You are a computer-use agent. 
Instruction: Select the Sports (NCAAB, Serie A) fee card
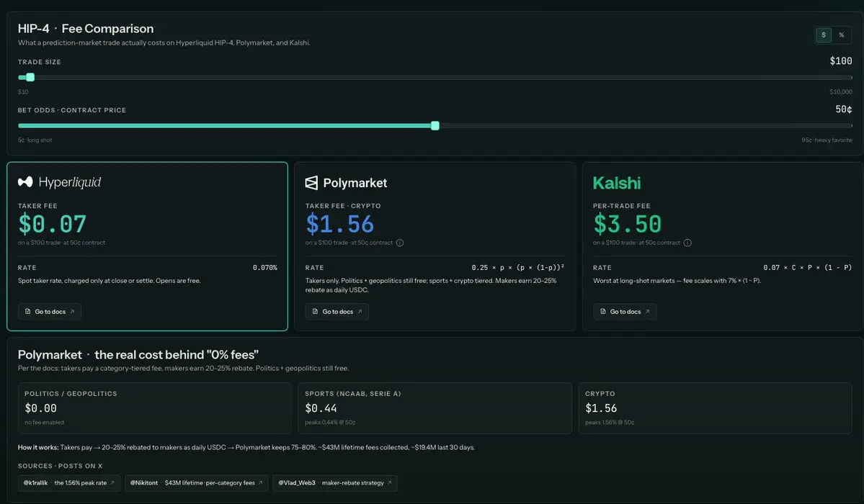(435, 408)
